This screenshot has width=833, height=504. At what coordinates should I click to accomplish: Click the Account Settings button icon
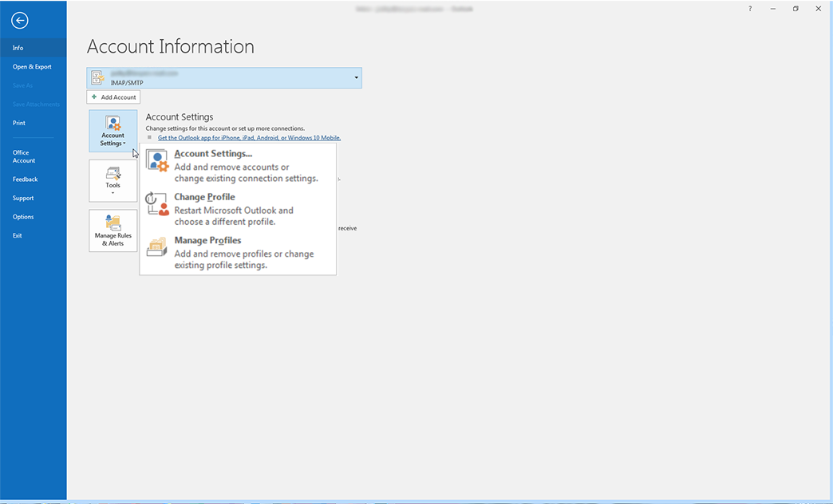pos(113,123)
